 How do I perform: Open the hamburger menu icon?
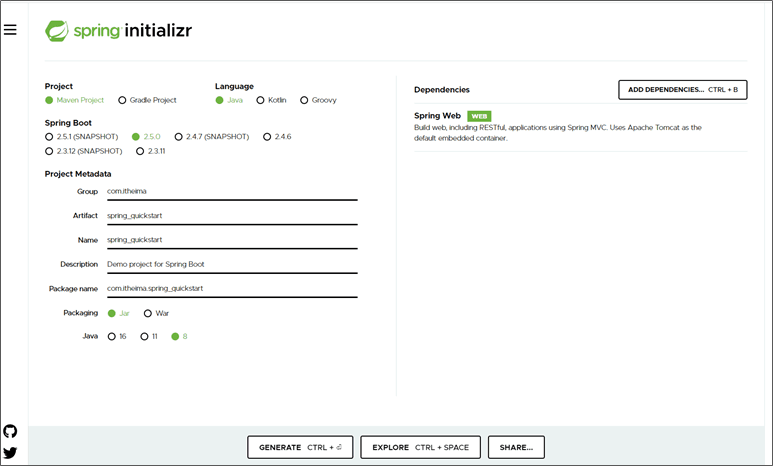pyautogui.click(x=10, y=30)
